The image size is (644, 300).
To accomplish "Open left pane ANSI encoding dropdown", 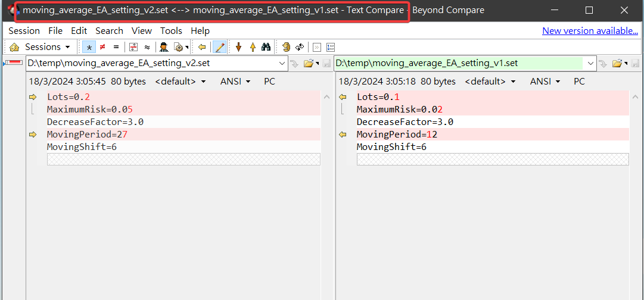I will (x=235, y=82).
